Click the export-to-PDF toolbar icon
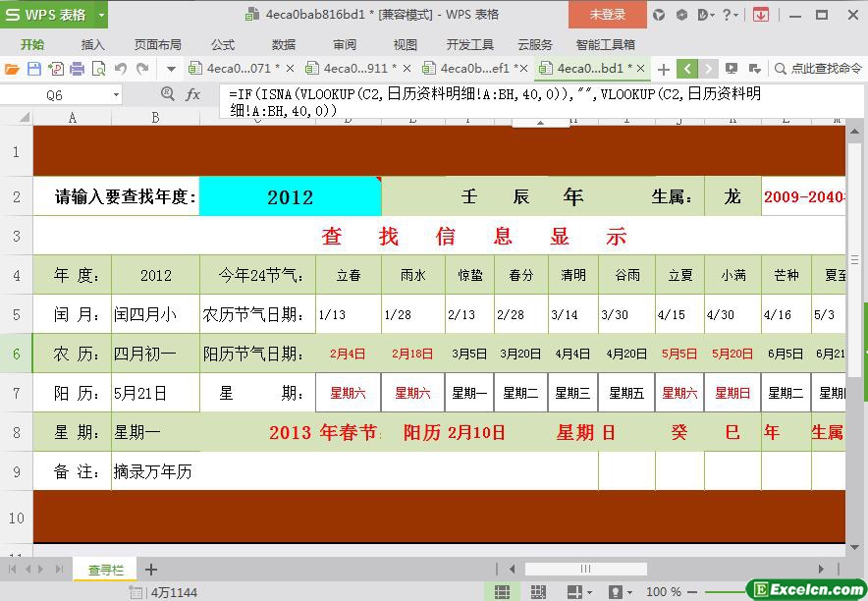Viewport: 868px width, 601px height. (56, 69)
